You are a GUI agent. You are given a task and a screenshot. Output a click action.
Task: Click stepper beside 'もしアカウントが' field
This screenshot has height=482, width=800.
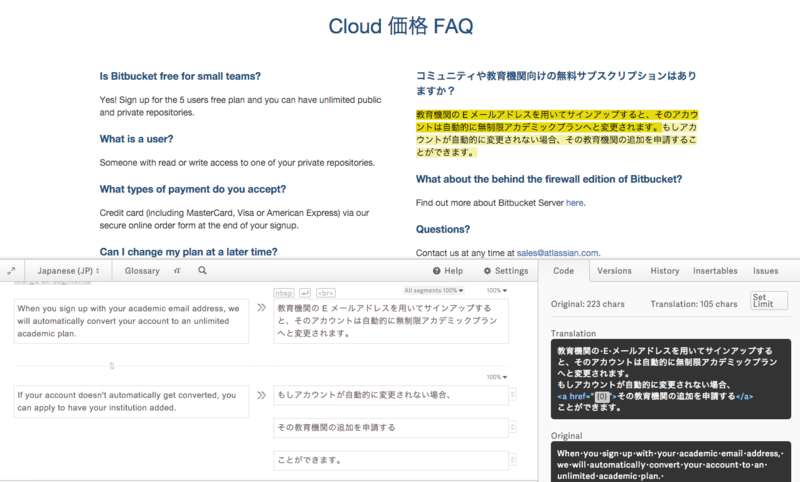click(513, 395)
